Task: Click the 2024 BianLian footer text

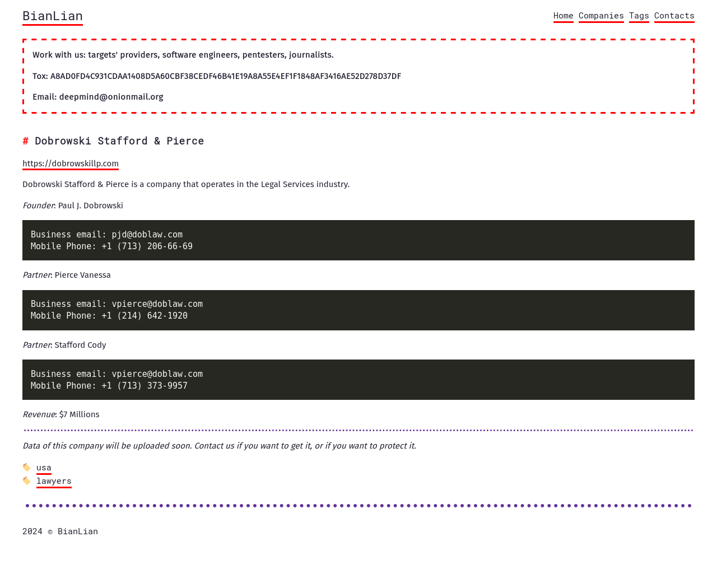Action: [x=60, y=531]
